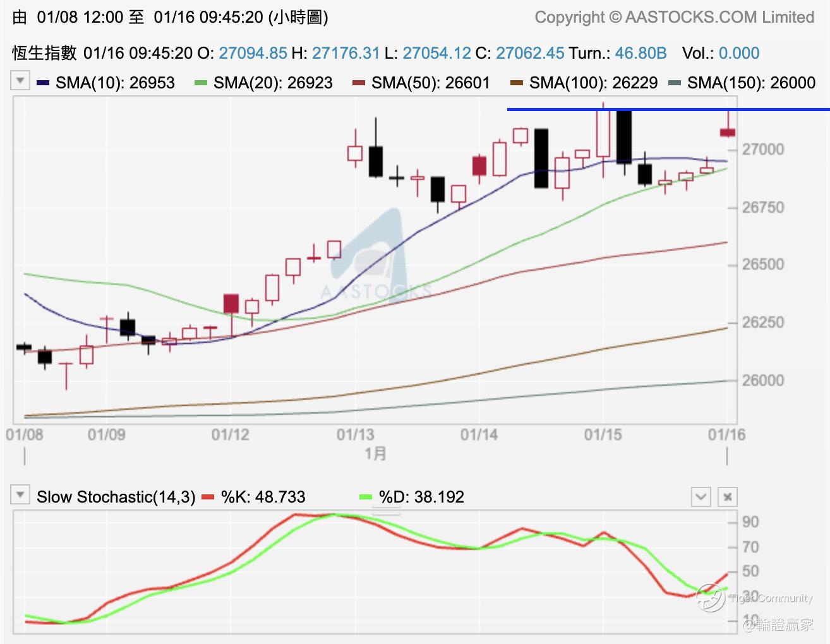Viewport: 830px width, 644px height.
Task: Select the SMA(10): 26953 legend text
Action: tap(115, 83)
